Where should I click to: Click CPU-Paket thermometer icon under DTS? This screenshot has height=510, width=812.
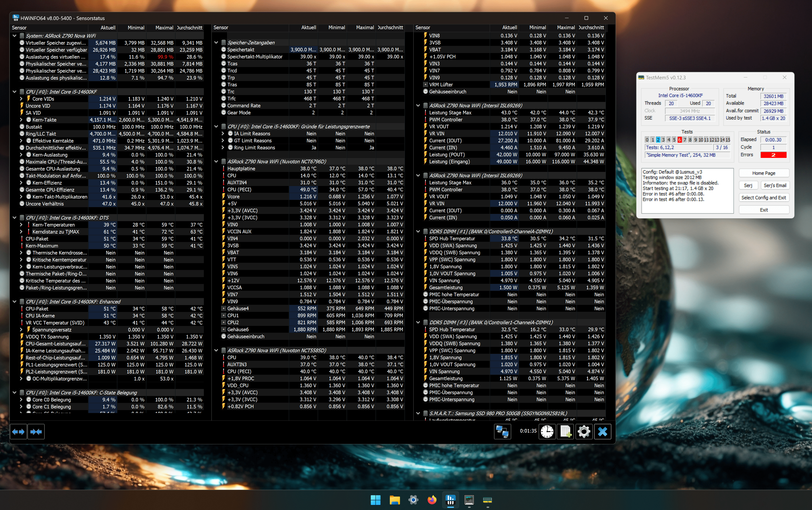click(x=22, y=238)
